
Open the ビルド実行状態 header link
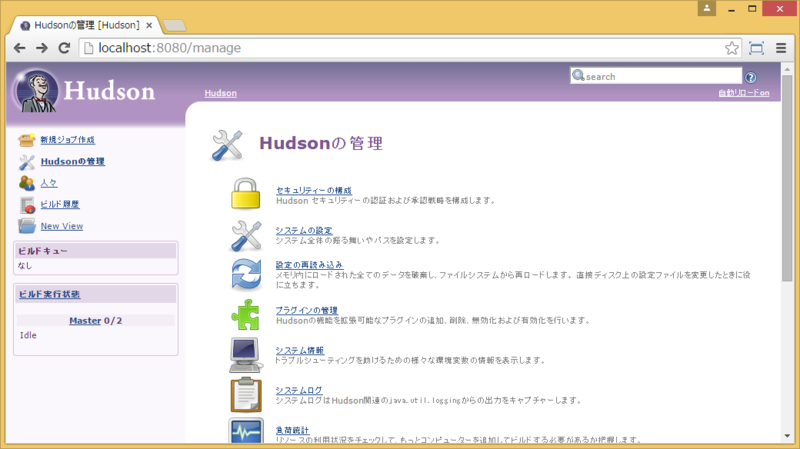49,294
